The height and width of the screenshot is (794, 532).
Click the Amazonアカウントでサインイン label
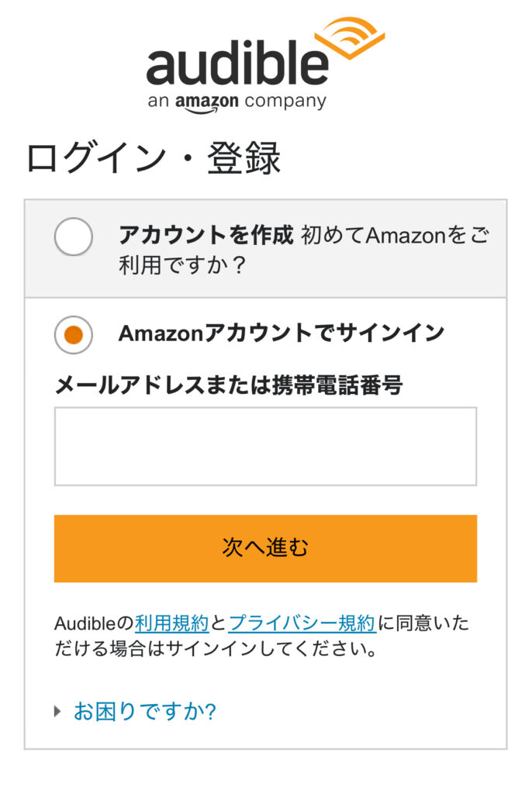(282, 333)
